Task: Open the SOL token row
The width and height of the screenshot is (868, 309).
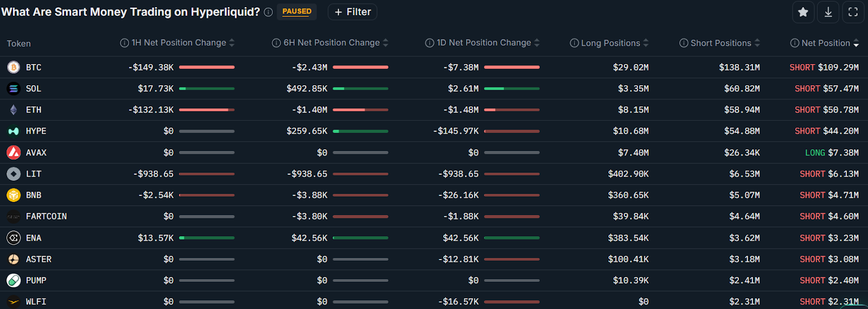Action: pyautogui.click(x=33, y=89)
